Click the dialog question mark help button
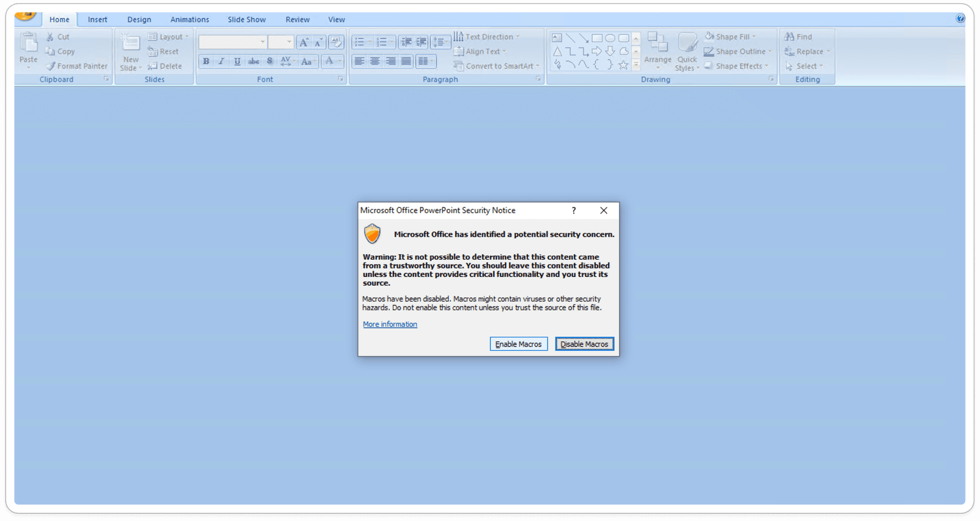The height and width of the screenshot is (521, 980). point(574,210)
